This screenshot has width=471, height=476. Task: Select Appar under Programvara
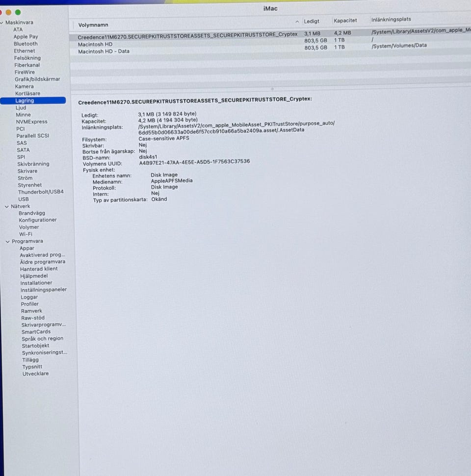27,249
